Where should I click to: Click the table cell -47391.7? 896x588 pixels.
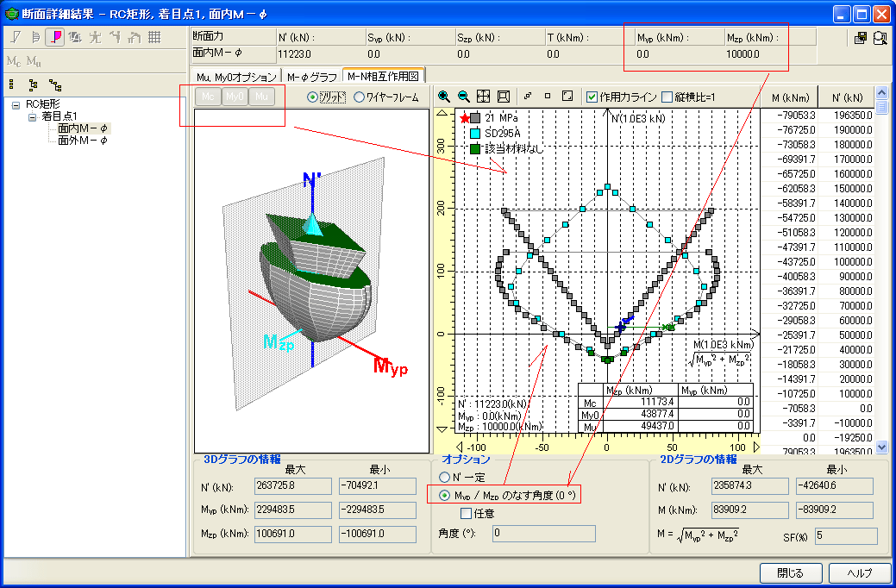point(790,247)
